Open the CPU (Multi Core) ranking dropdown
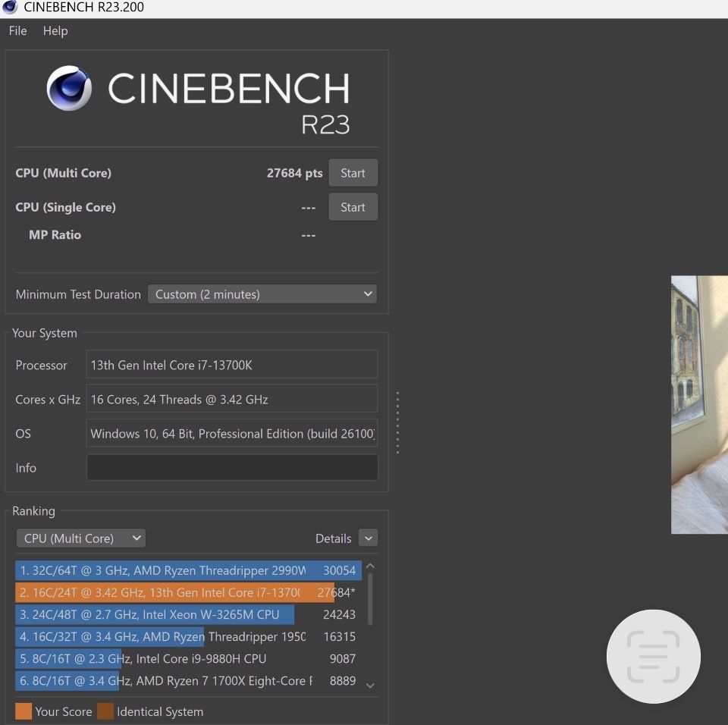The image size is (728, 725). pos(80,538)
